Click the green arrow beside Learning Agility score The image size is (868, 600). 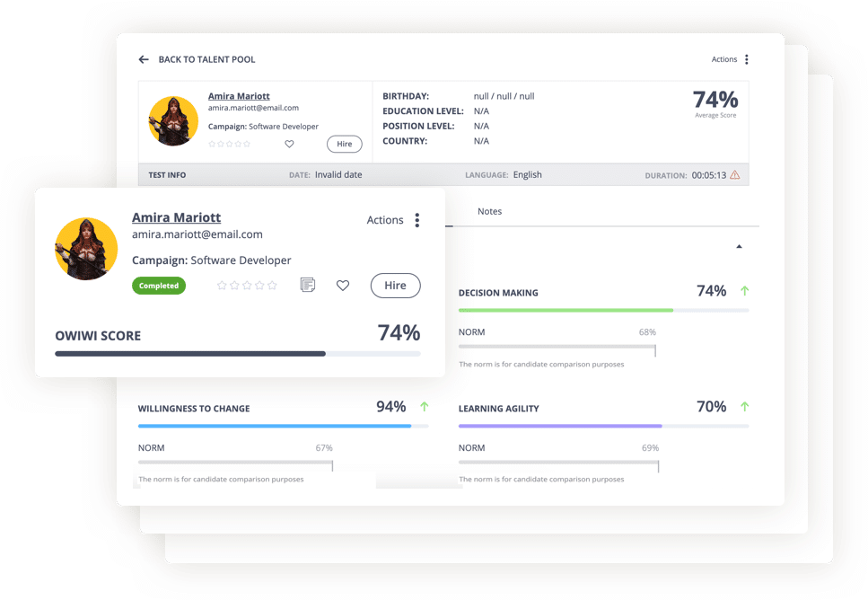(743, 407)
